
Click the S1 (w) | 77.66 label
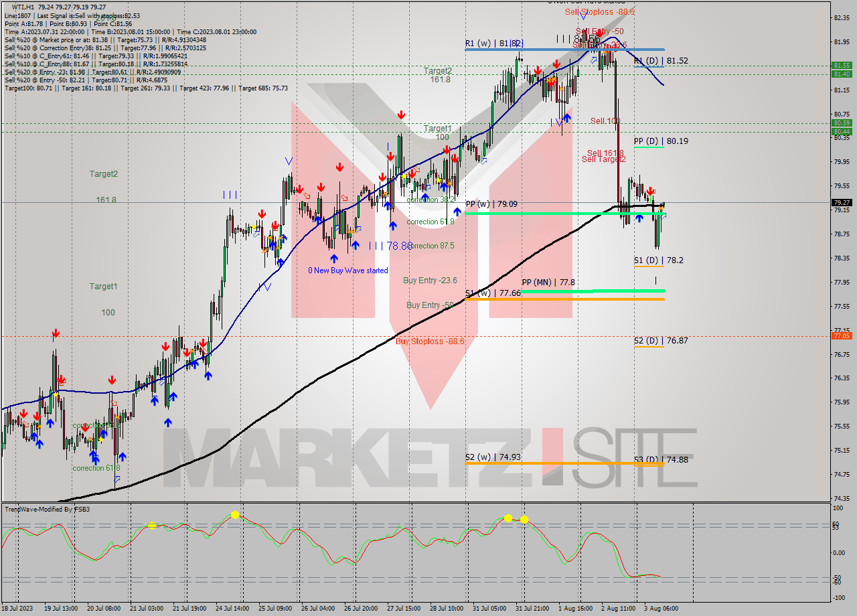[x=493, y=293]
